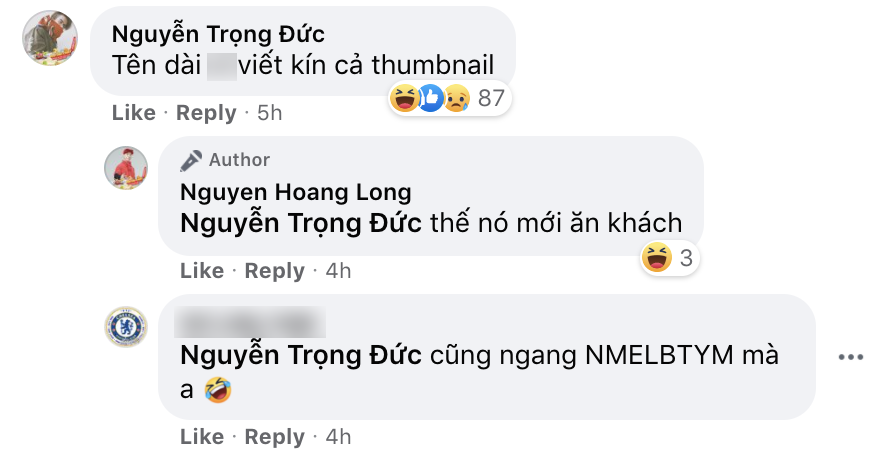Click the sad face reaction icon

point(457,99)
